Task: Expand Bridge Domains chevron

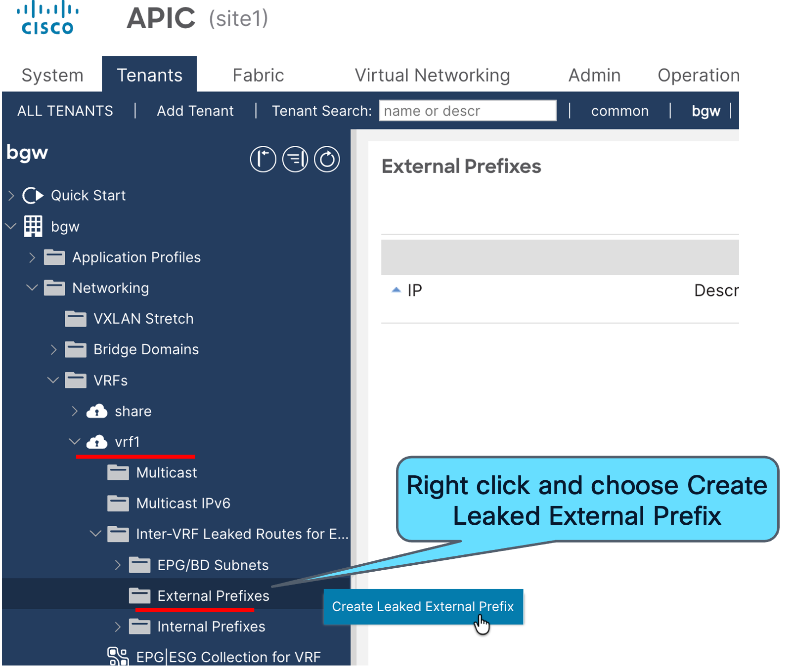Action: point(53,350)
